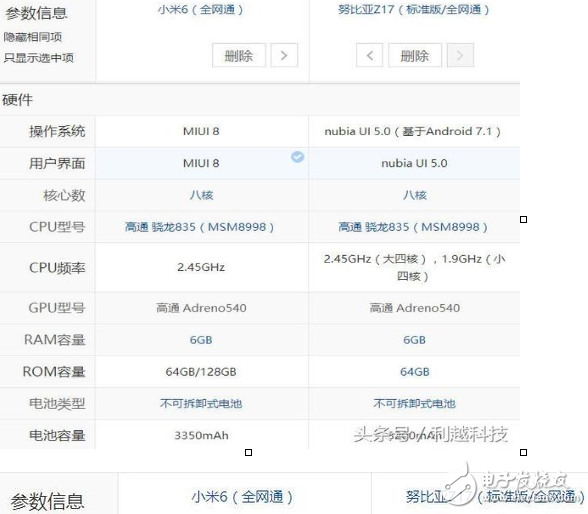Click the 参数信息 heading in the top table
This screenshot has width=588, height=514.
36,13
